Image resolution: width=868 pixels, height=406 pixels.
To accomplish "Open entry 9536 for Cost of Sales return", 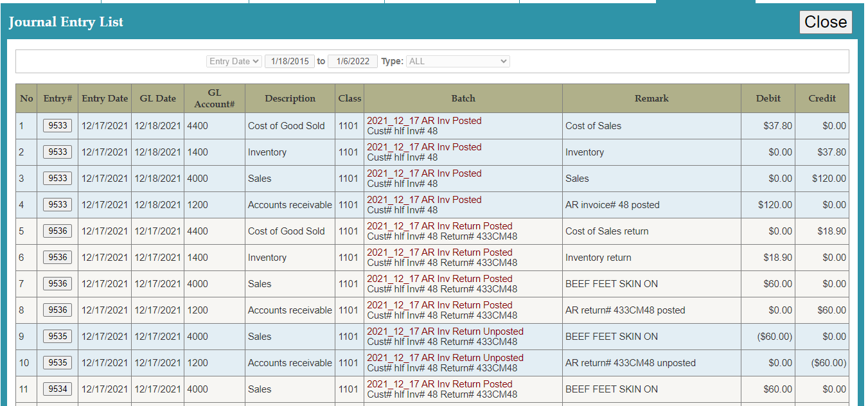I will [x=58, y=231].
